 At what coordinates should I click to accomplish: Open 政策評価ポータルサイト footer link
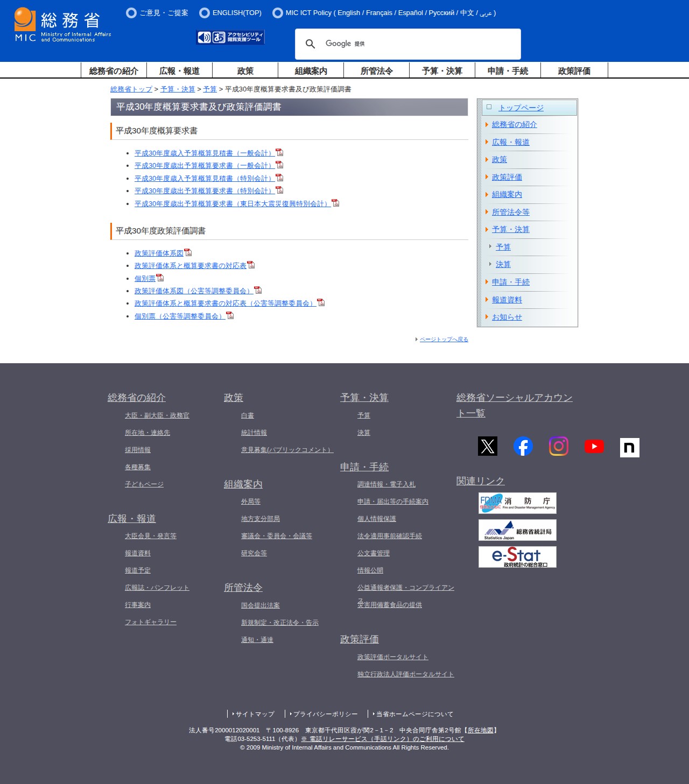pyautogui.click(x=393, y=657)
